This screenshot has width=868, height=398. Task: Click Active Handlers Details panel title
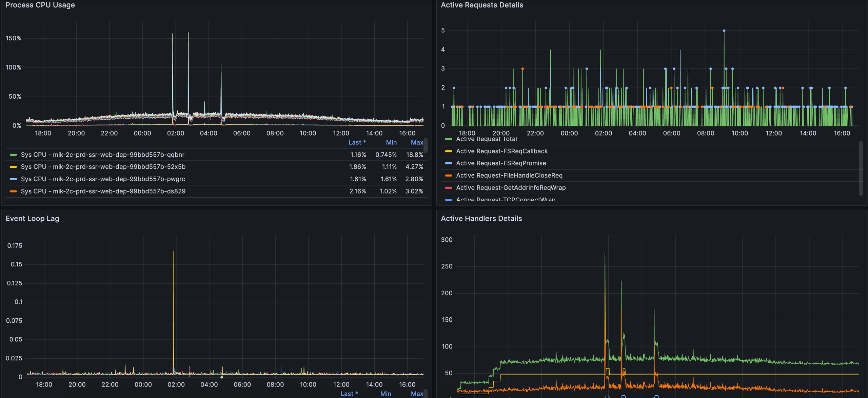click(481, 218)
